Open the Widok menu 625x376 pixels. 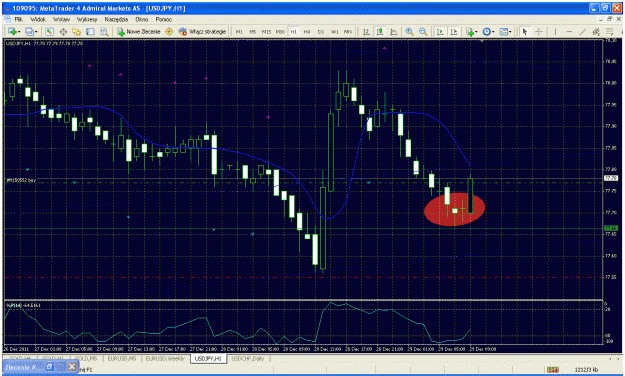tap(38, 19)
